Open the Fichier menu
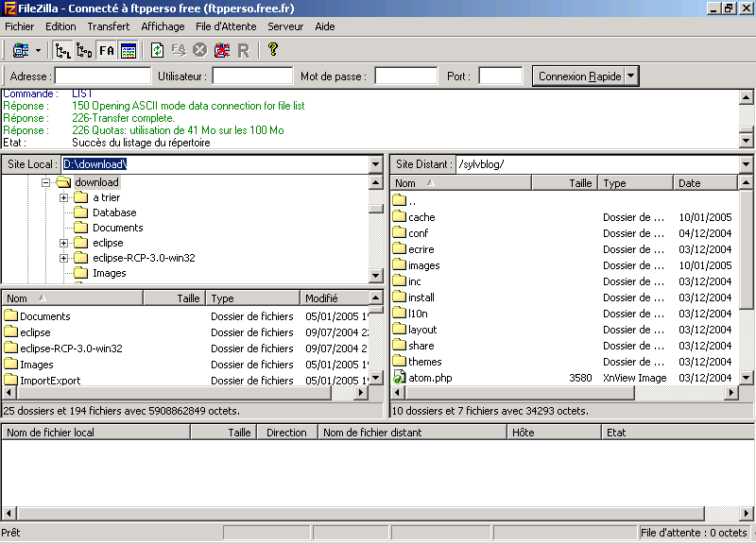Viewport: 756px width, 544px height. [x=20, y=26]
